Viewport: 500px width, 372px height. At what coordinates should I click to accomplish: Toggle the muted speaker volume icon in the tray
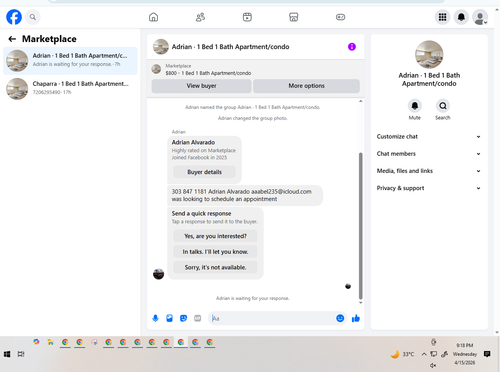pos(433,365)
